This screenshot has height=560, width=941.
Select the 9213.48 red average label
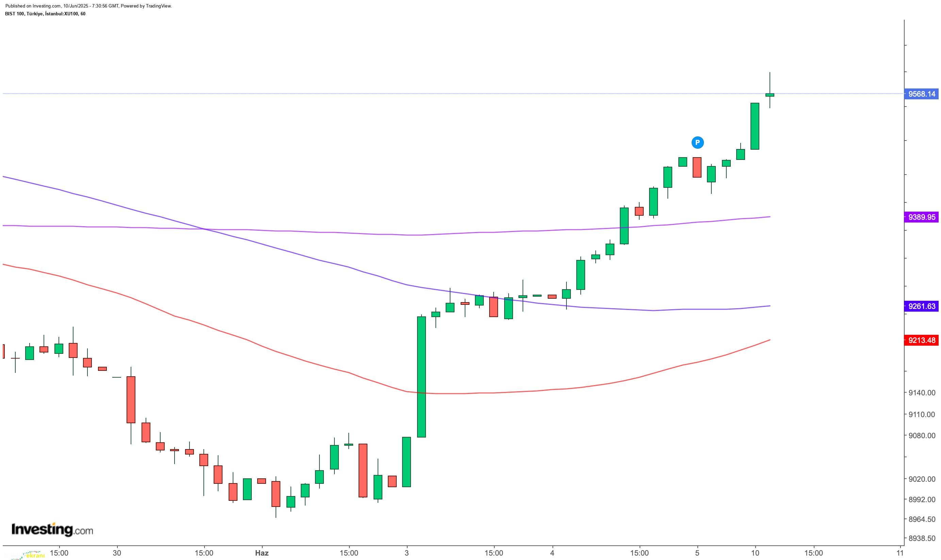coord(922,340)
